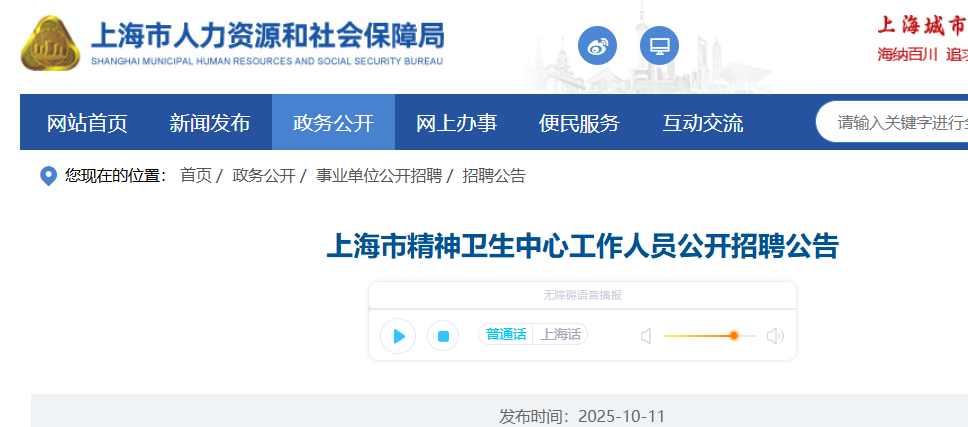This screenshot has width=968, height=427.
Task: Click the blue monitor screen icon
Action: (659, 46)
